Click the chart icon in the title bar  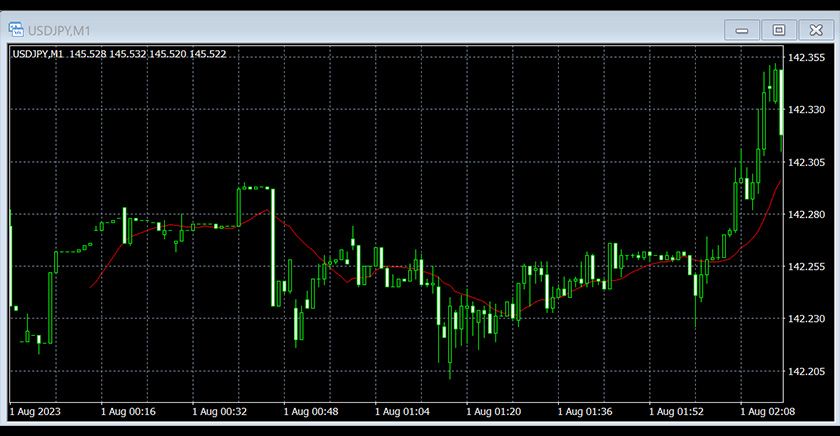(x=16, y=30)
